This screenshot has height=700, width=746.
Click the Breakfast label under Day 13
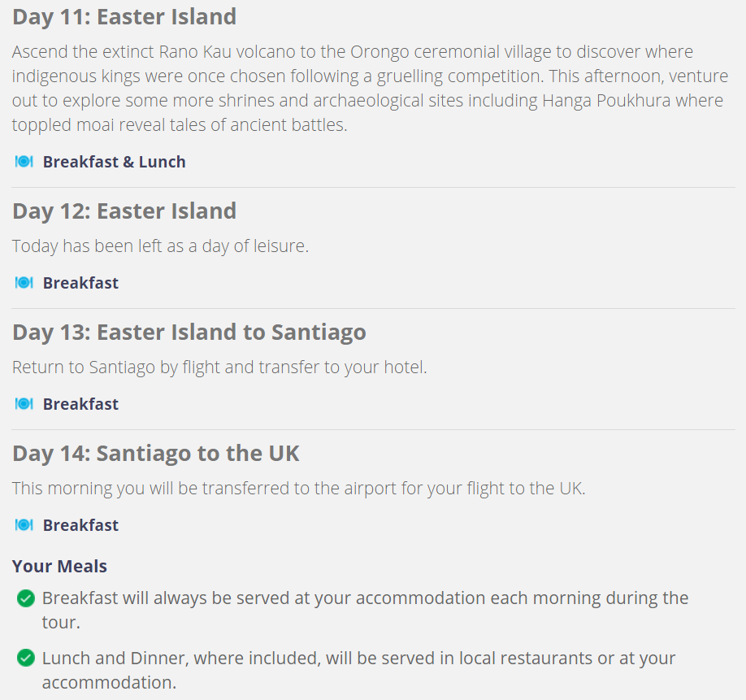pyautogui.click(x=80, y=404)
